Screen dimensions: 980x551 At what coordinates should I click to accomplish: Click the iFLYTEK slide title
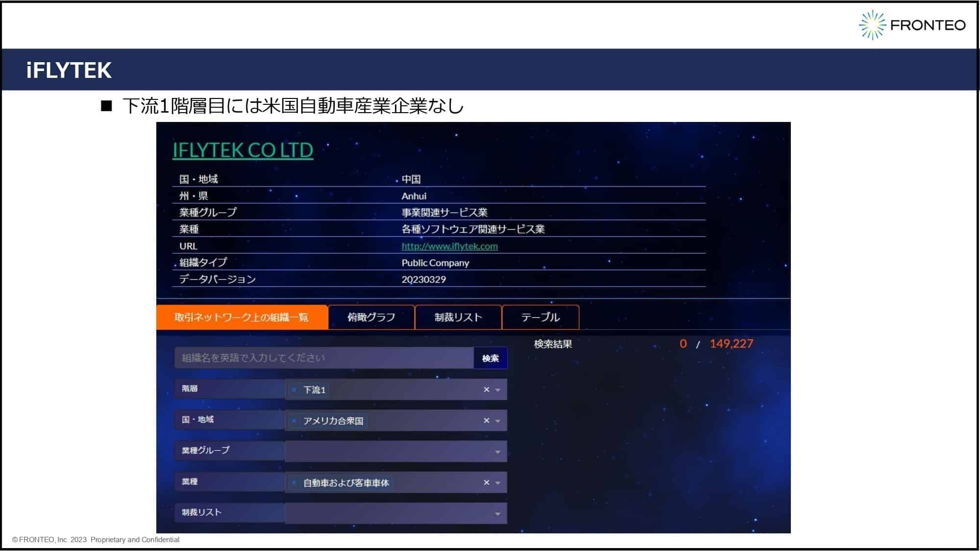[x=69, y=70]
